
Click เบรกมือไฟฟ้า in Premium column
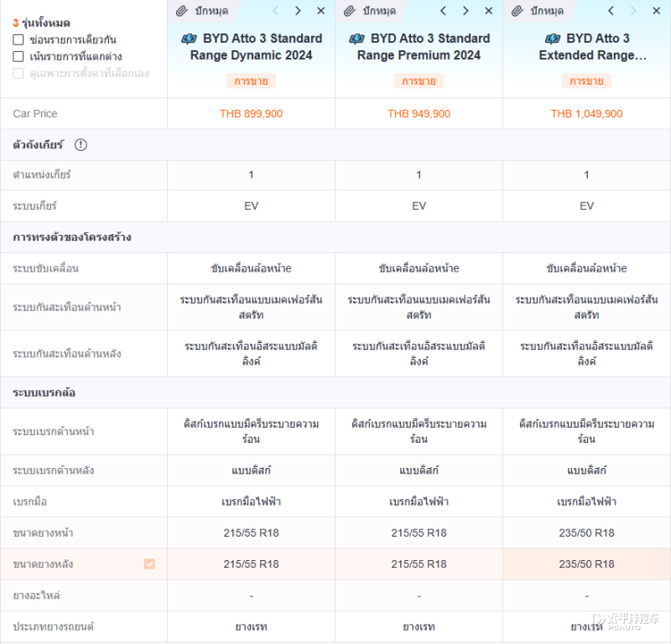419,501
